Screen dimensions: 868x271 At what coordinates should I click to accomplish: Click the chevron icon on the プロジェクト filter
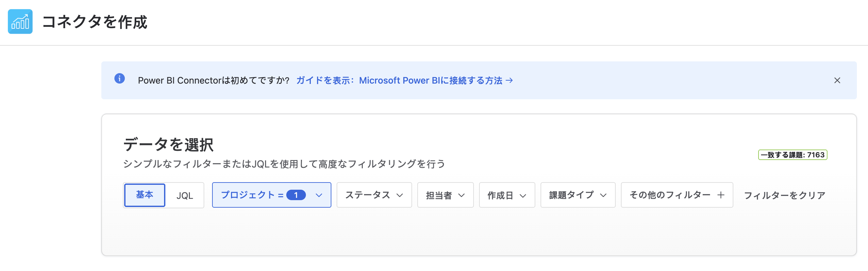coord(319,195)
